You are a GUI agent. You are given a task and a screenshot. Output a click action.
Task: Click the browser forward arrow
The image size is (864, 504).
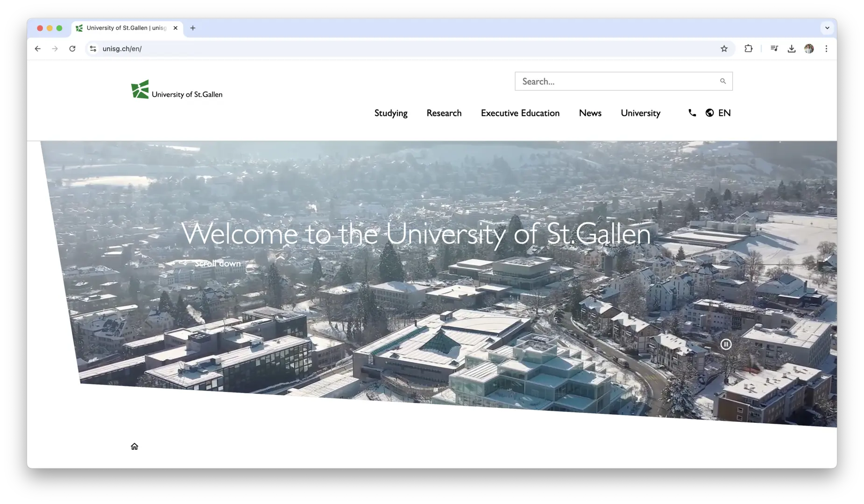(x=55, y=49)
